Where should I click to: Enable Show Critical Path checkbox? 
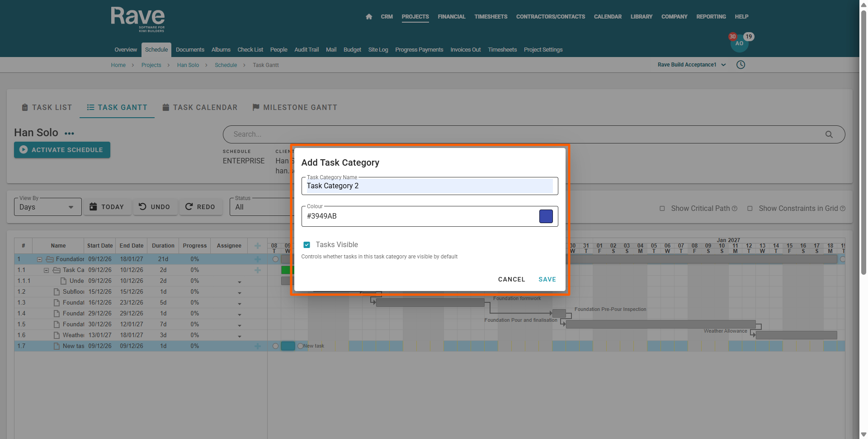point(662,209)
